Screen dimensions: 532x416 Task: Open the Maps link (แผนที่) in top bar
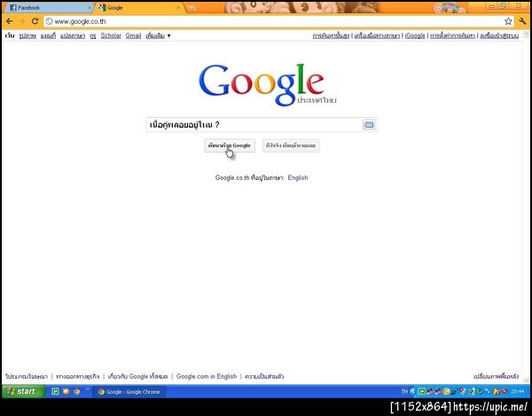pyautogui.click(x=48, y=35)
